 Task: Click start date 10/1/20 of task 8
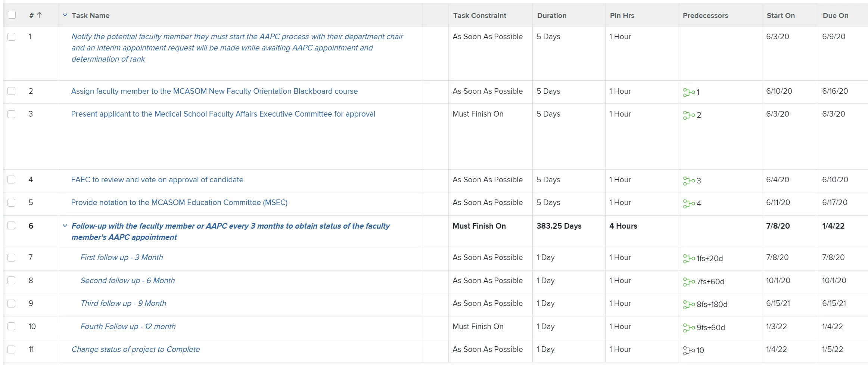point(778,281)
